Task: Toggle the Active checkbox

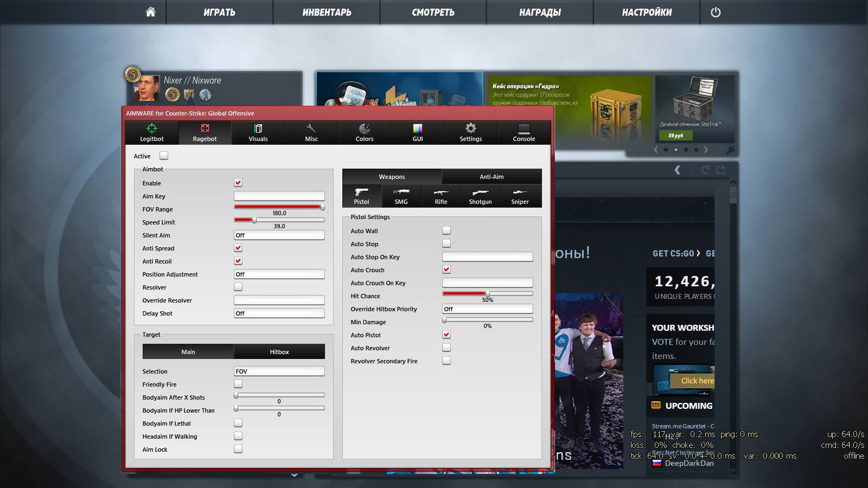Action: 164,156
